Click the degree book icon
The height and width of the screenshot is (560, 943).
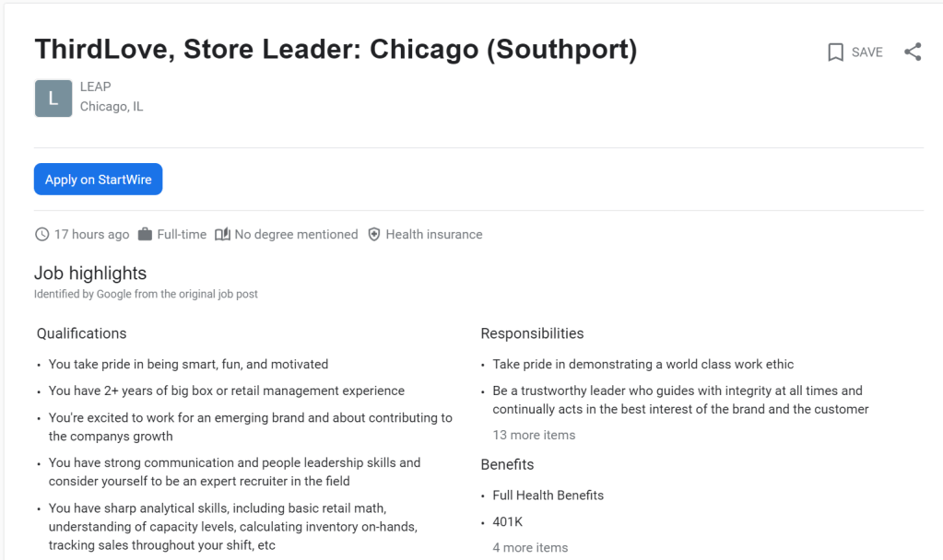pyautogui.click(x=222, y=235)
